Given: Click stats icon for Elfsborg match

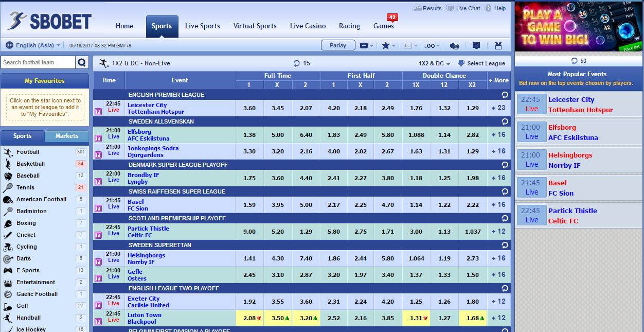Looking at the screenshot, I should click(x=98, y=138).
